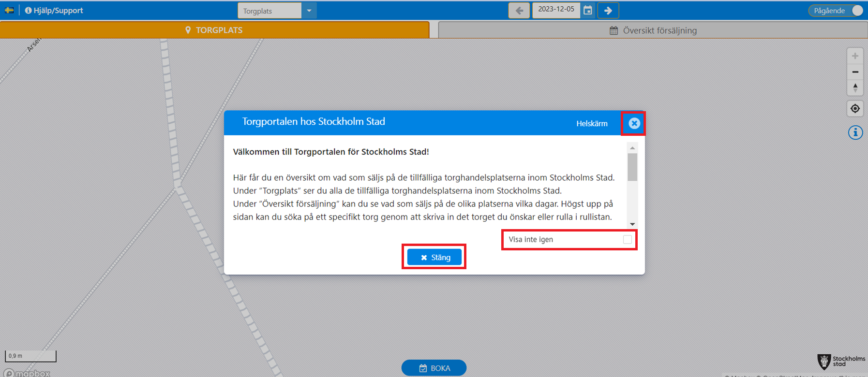Click Helskärm to enlarge the dialog
Image resolution: width=868 pixels, height=377 pixels.
click(592, 124)
